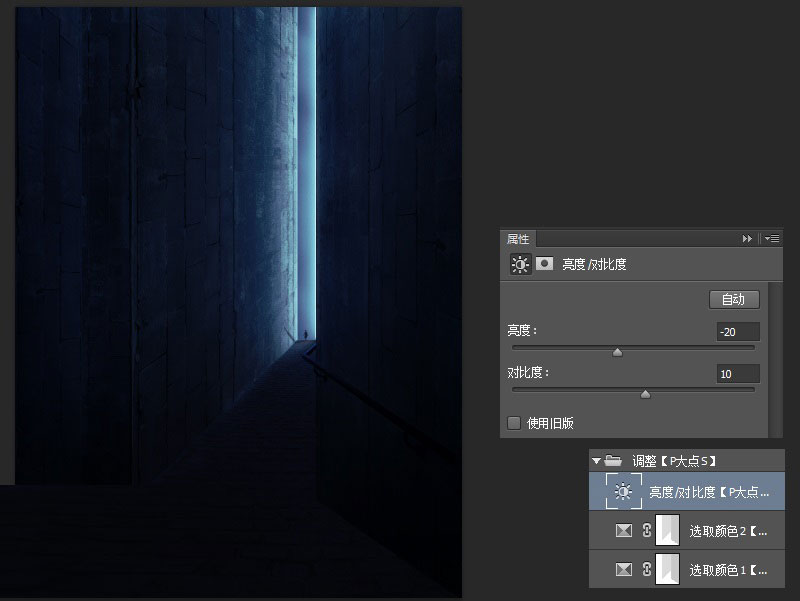
Task: Click the 自动 button
Action: (734, 299)
